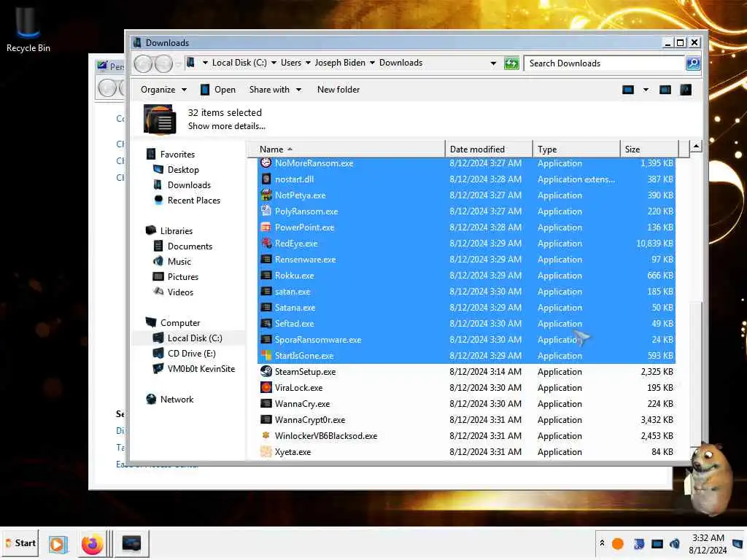Click the network tray icon
Image resolution: width=747 pixels, height=560 pixels.
tap(657, 544)
